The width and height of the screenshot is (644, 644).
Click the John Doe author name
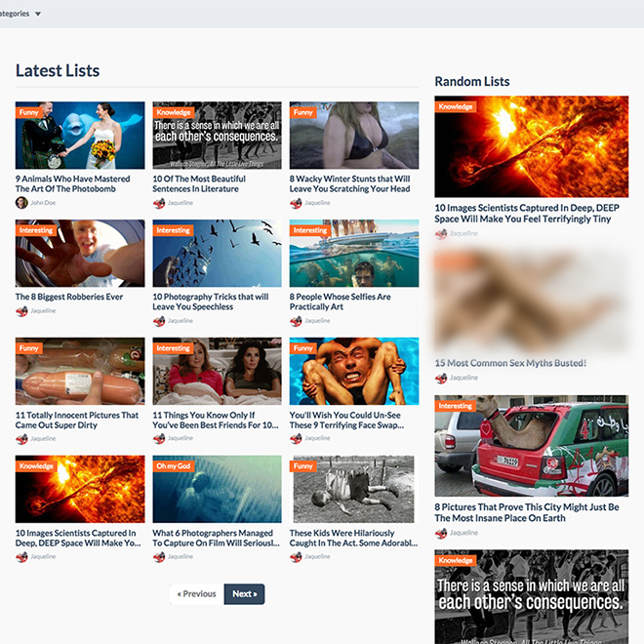(43, 203)
